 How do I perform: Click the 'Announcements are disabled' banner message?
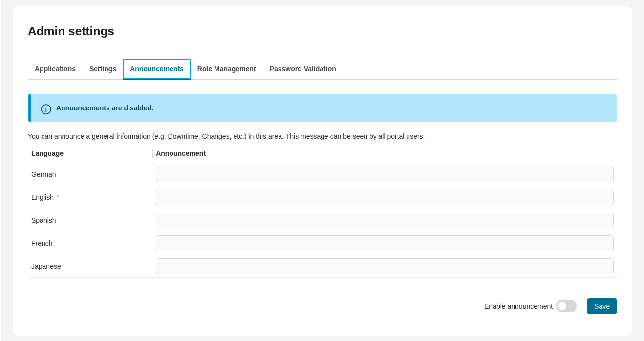click(x=105, y=108)
